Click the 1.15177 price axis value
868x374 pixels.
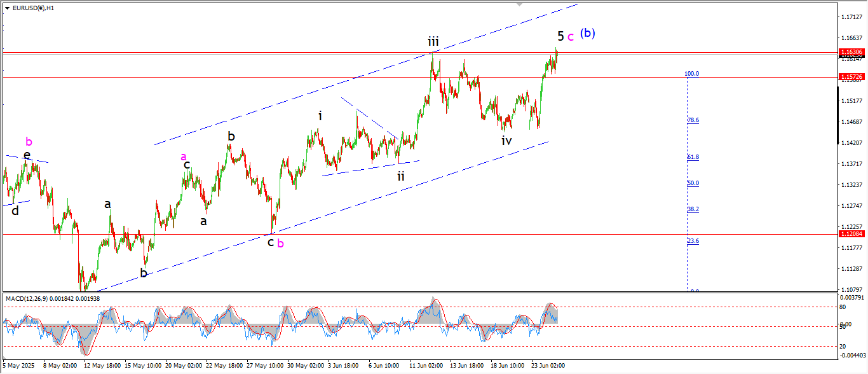coord(851,101)
